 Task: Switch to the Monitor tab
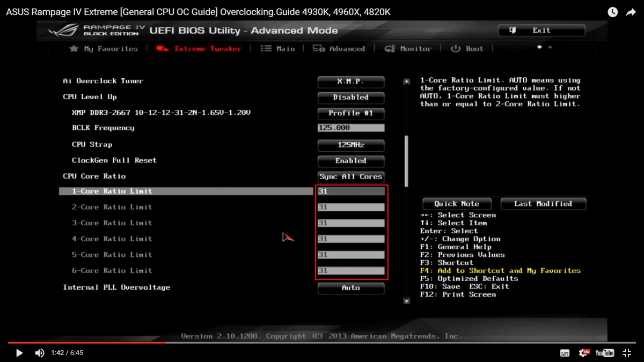[x=408, y=48]
